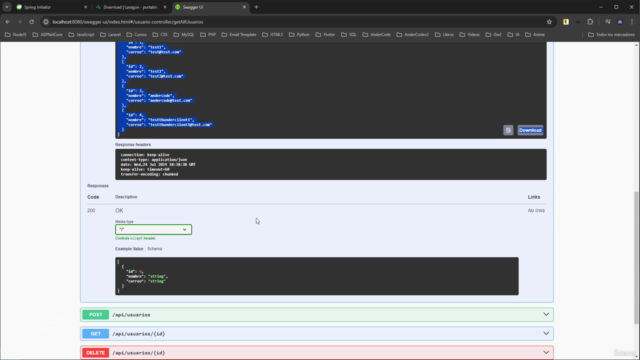Close the Laragon download tab
The width and height of the screenshot is (640, 360).
tap(165, 7)
